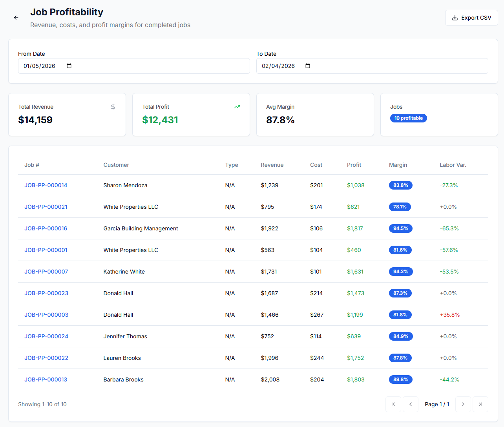Click the trending-up icon in Total Profit
Viewport: 504px width, 427px height.
tap(237, 107)
